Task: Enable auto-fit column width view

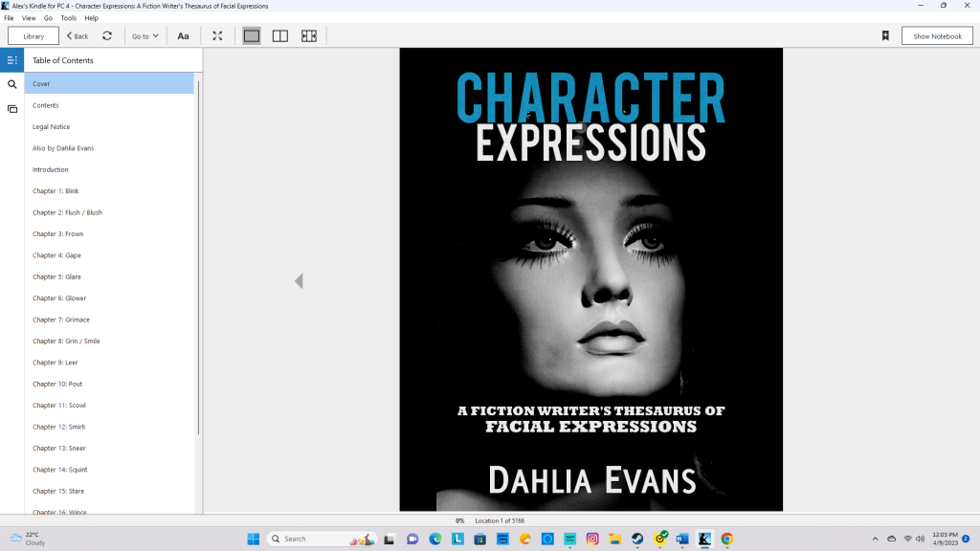Action: (x=309, y=36)
